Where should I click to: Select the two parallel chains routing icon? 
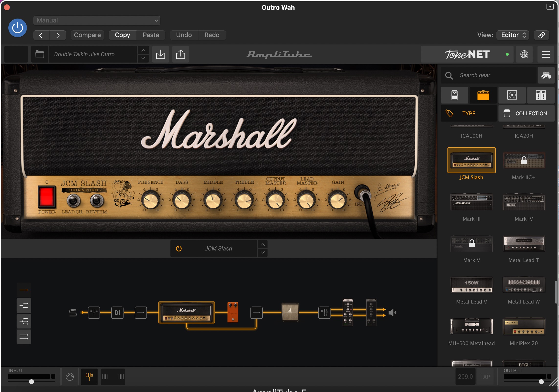coord(24,337)
